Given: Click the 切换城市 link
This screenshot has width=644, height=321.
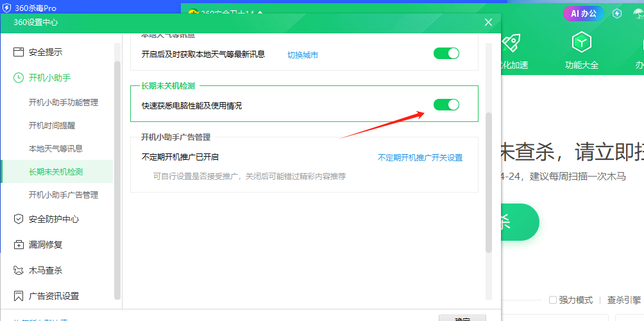Looking at the screenshot, I should pyautogui.click(x=303, y=55).
